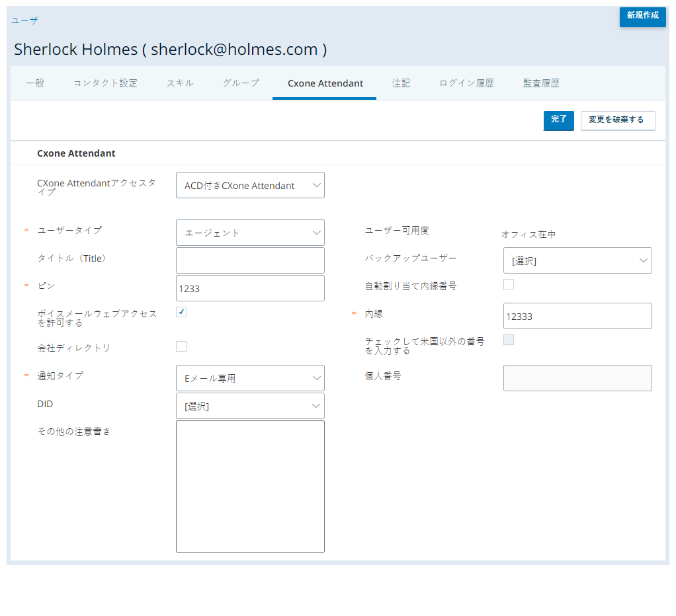Screen dimensions: 676x616
Task: Check the 会社ディレクトリ checkbox
Action: (x=181, y=346)
